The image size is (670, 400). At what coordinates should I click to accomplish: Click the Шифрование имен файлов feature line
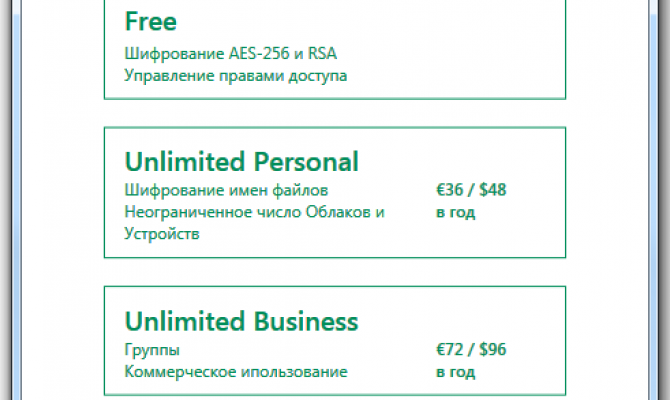tap(226, 190)
